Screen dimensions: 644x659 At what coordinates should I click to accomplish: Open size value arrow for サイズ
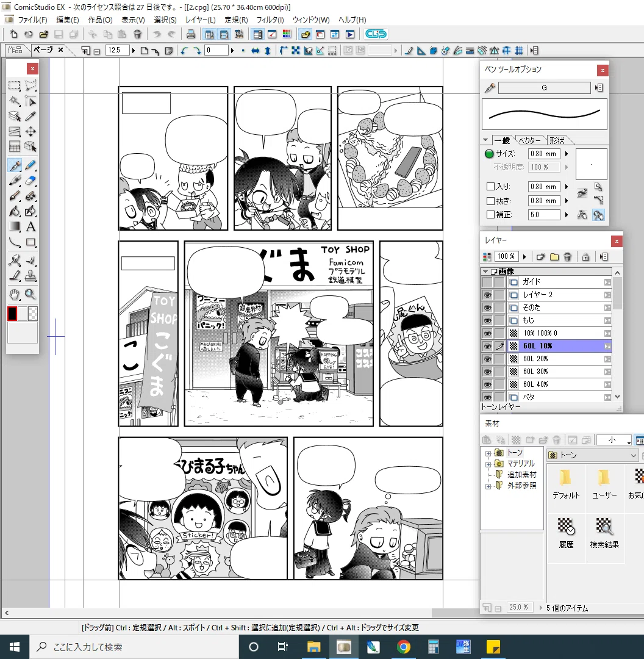pyautogui.click(x=567, y=154)
